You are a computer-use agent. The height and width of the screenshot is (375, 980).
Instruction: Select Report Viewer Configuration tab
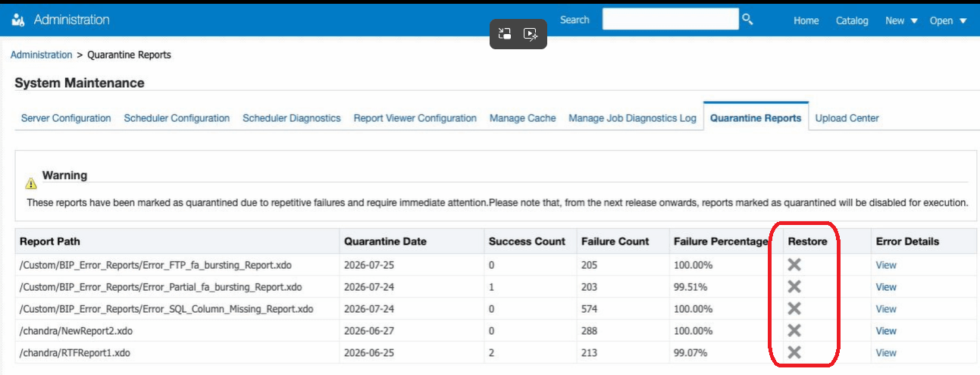pyautogui.click(x=415, y=118)
